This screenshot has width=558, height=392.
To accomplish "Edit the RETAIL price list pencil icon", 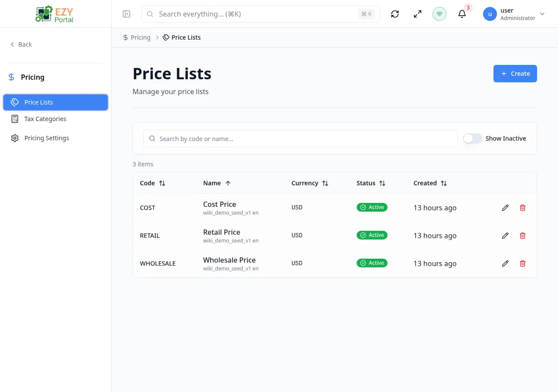I will [505, 236].
